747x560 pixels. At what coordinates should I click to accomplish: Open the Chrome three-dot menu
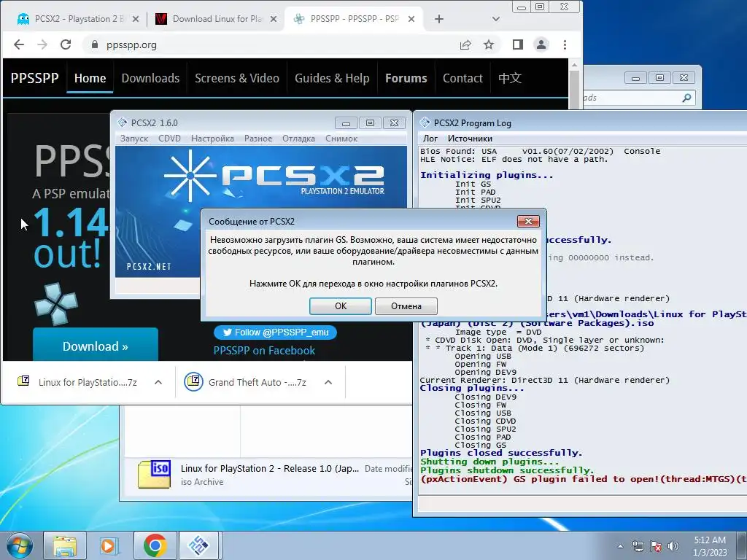pyautogui.click(x=565, y=44)
